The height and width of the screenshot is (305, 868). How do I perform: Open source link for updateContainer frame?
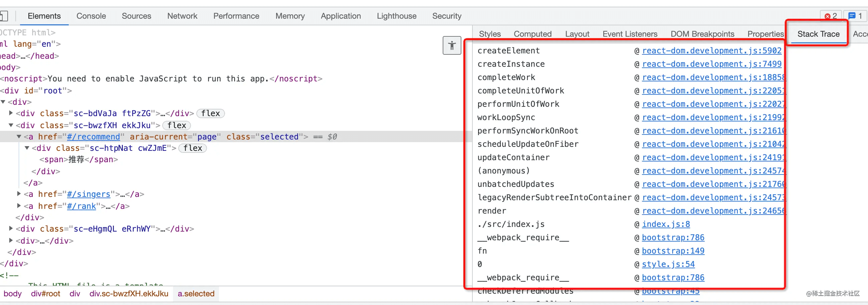[x=714, y=158]
